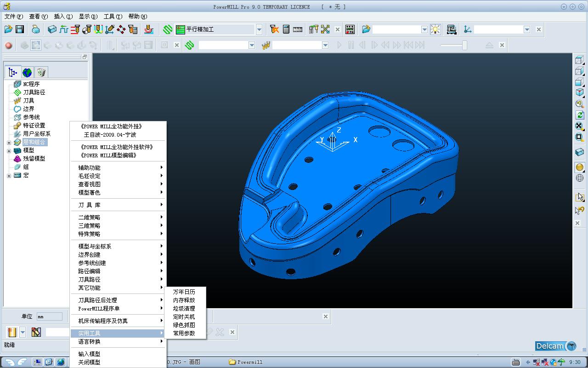The width and height of the screenshot is (588, 368).
Task: Switch to the globe browser tab
Action: [27, 72]
